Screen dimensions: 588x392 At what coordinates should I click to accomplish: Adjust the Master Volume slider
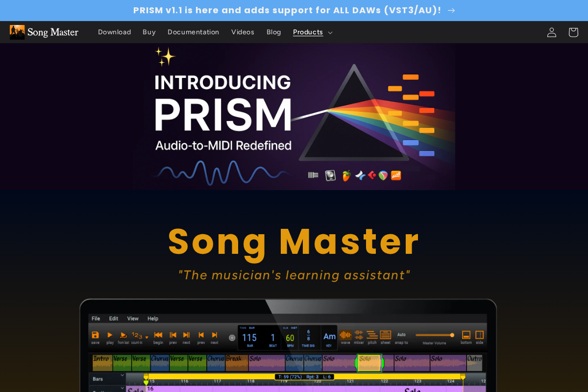pos(452,335)
